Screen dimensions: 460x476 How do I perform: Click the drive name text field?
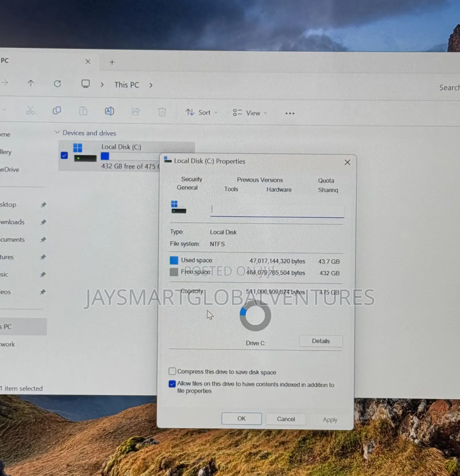point(277,209)
